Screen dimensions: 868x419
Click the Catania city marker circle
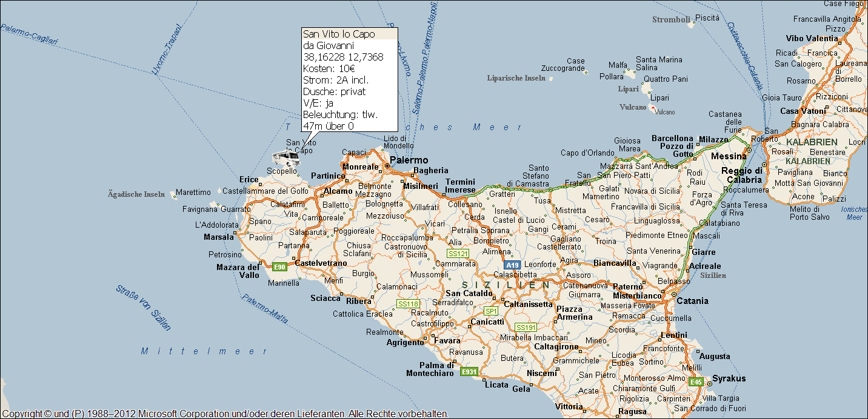pyautogui.click(x=673, y=294)
